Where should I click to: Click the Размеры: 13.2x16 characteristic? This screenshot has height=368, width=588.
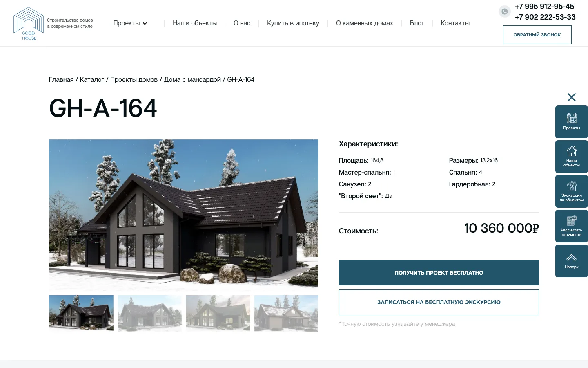473,160
